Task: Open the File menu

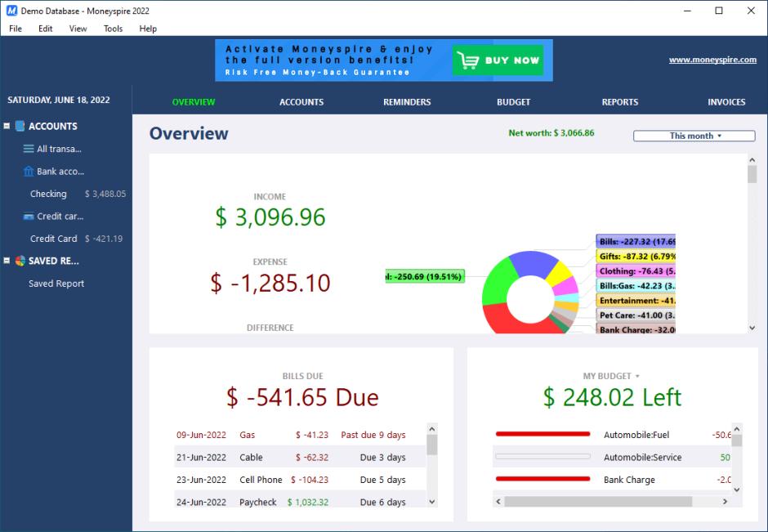Action: pyautogui.click(x=16, y=29)
